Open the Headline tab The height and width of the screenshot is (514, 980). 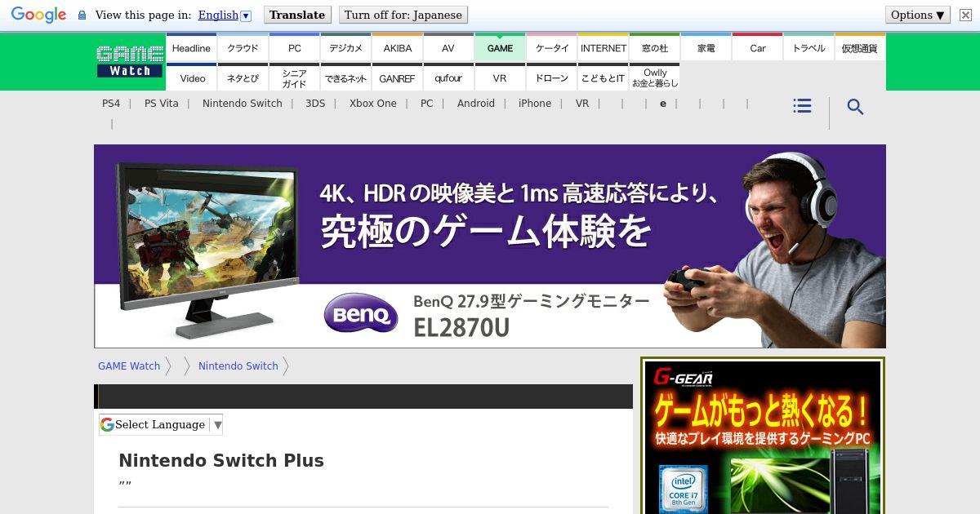coord(191,47)
